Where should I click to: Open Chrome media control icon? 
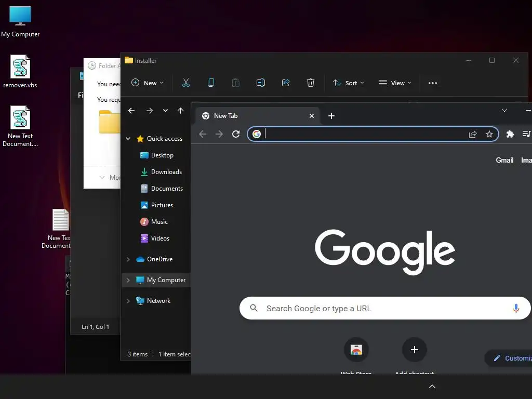click(x=526, y=134)
